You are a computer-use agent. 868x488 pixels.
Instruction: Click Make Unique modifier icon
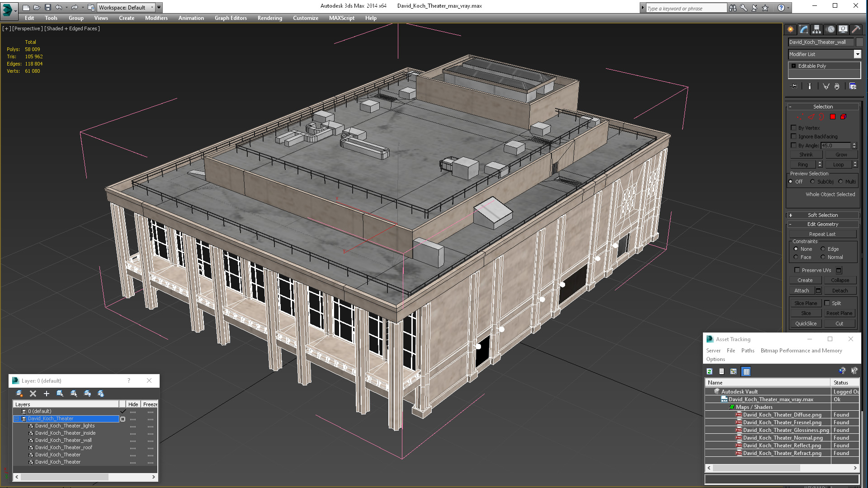click(826, 86)
